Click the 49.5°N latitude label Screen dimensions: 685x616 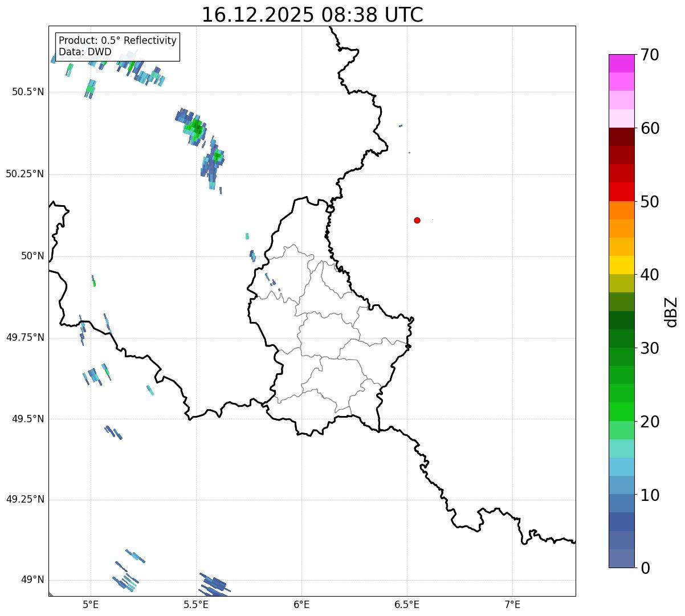click(x=28, y=419)
